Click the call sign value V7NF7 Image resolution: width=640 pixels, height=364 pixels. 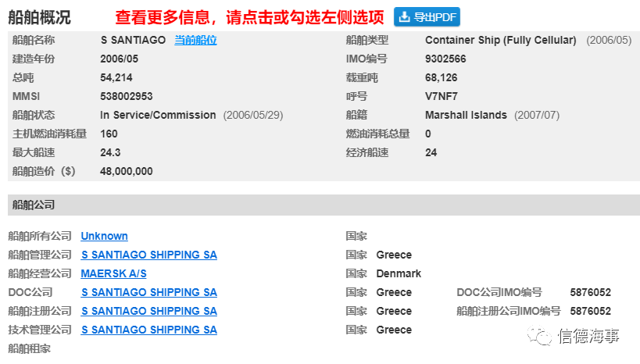(442, 96)
